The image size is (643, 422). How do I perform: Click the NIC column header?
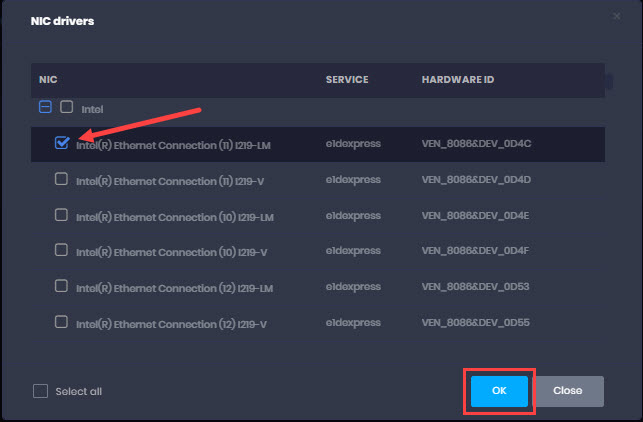48,78
